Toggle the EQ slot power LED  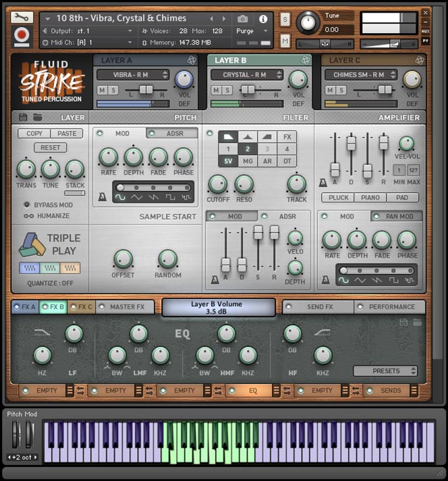pyautogui.click(x=232, y=391)
